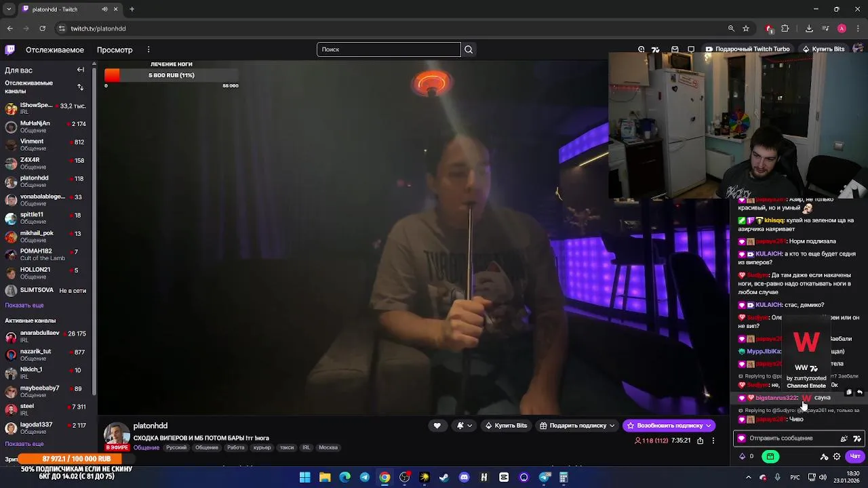Open nazarik_tut channel in sidebar
The width and height of the screenshot is (868, 488).
(46, 354)
